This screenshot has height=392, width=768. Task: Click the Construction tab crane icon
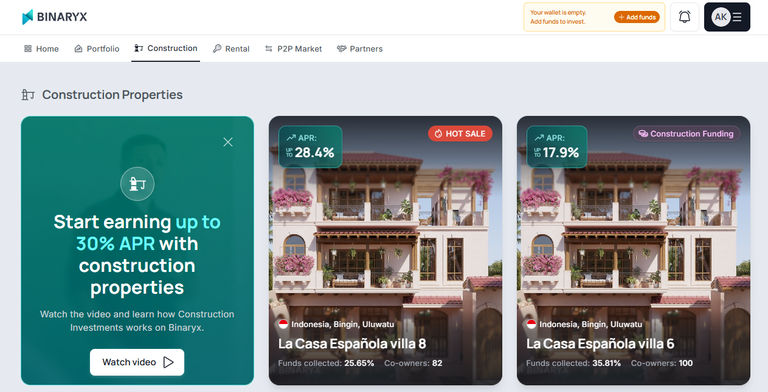[139, 48]
